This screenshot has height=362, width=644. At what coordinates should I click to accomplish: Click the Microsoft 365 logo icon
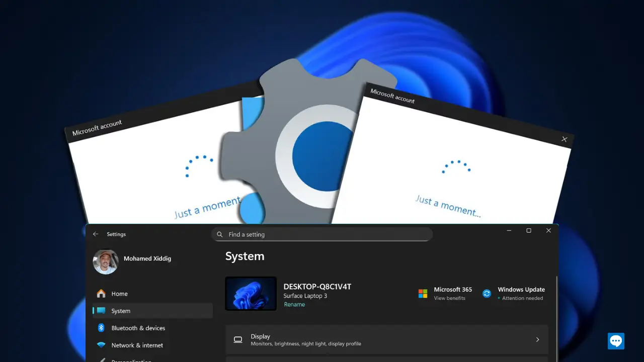tap(423, 294)
